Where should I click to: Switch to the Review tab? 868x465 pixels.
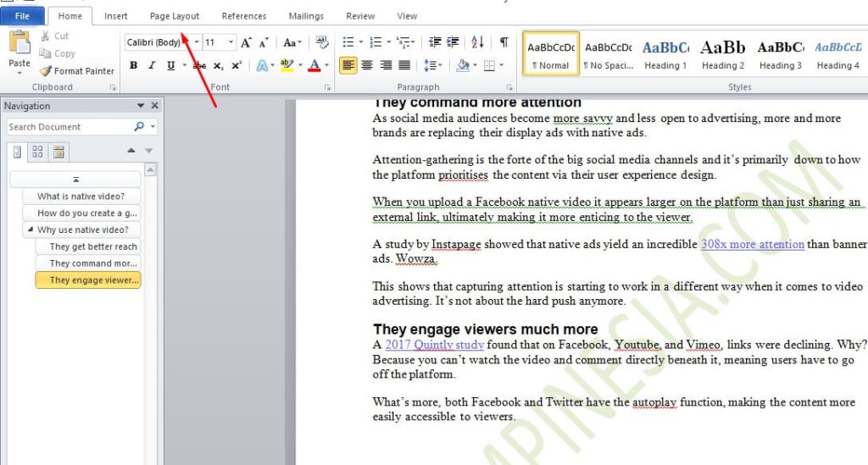pyautogui.click(x=360, y=16)
